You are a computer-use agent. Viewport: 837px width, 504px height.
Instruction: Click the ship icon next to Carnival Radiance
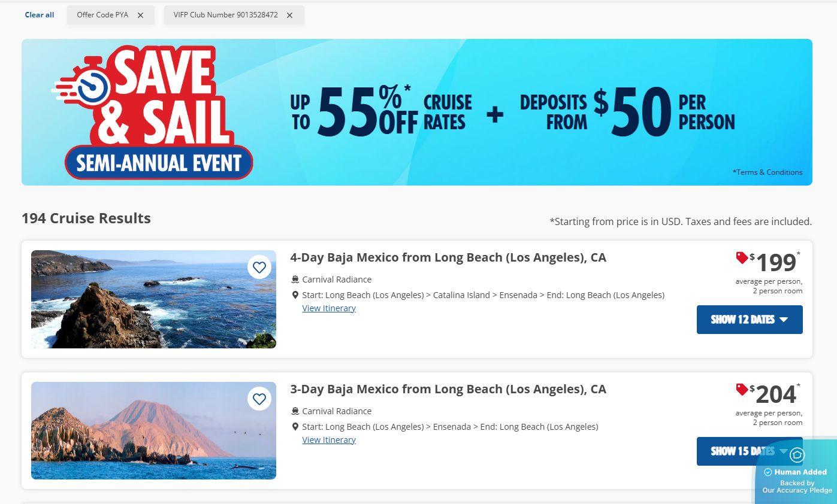tap(294, 279)
